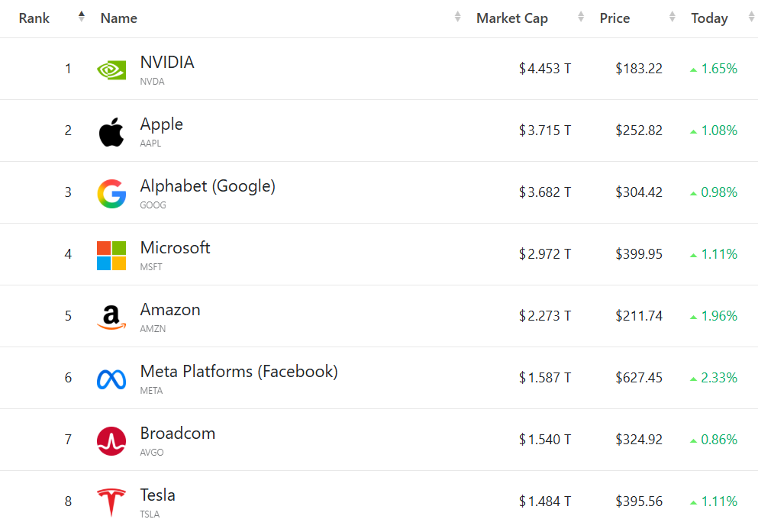The height and width of the screenshot is (532, 758).
Task: Click the Microsoft four-square logo
Action: click(x=111, y=256)
